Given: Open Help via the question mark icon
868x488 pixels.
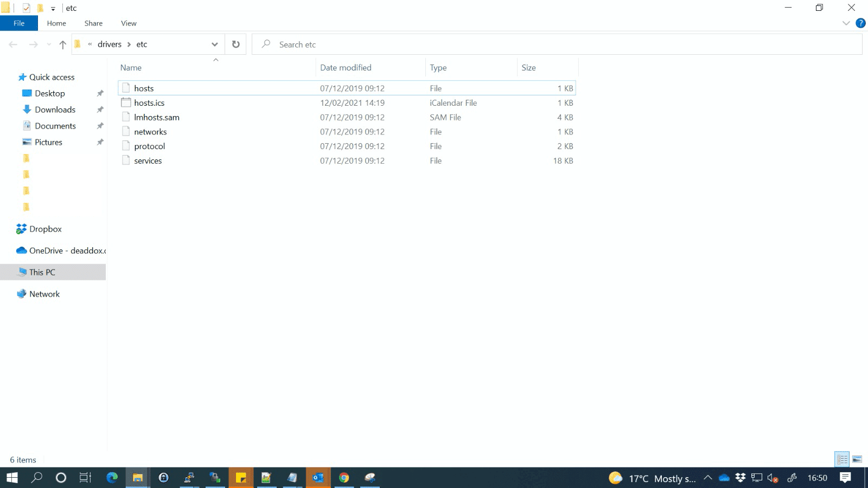Looking at the screenshot, I should 861,23.
